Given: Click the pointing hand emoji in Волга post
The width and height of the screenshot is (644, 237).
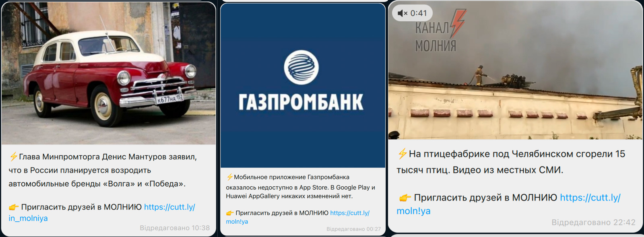Looking at the screenshot, I should (14, 207).
